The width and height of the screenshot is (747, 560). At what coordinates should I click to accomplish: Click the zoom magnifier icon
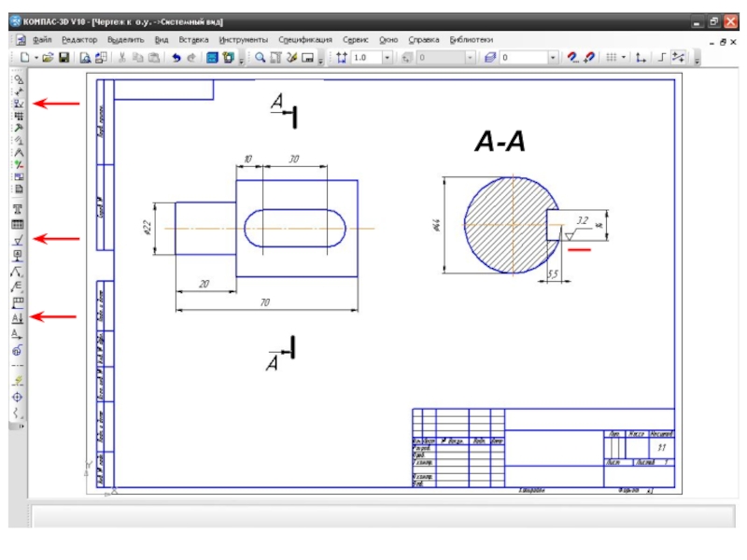(x=261, y=58)
